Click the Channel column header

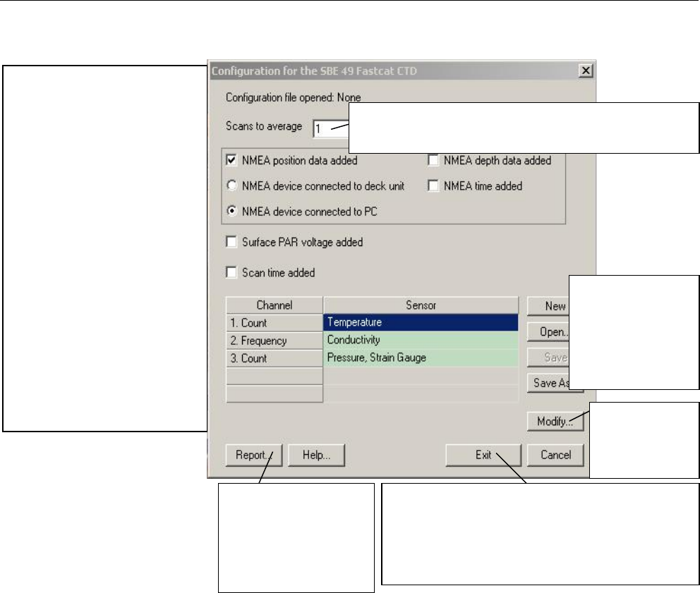coord(274,305)
